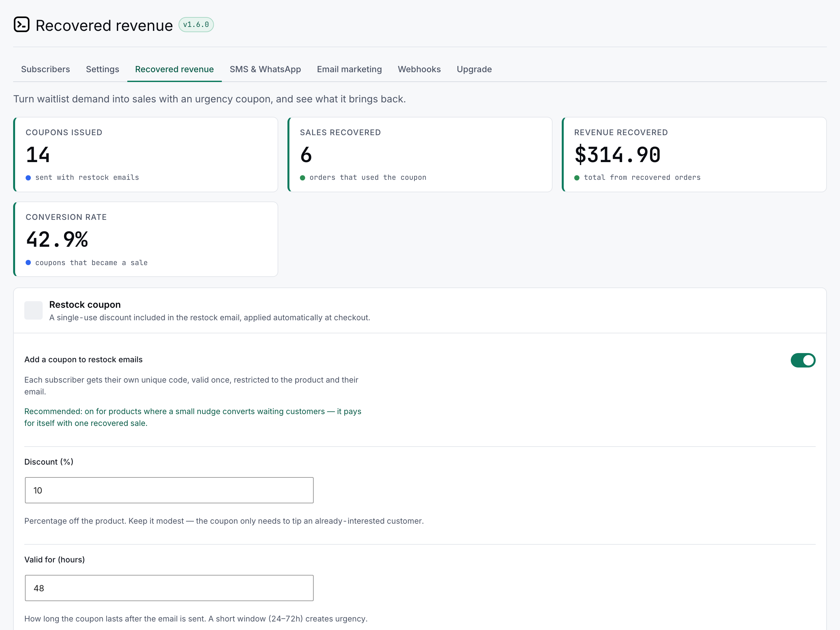The image size is (840, 630).
Task: Click the Discount (%) input field
Action: tap(169, 490)
